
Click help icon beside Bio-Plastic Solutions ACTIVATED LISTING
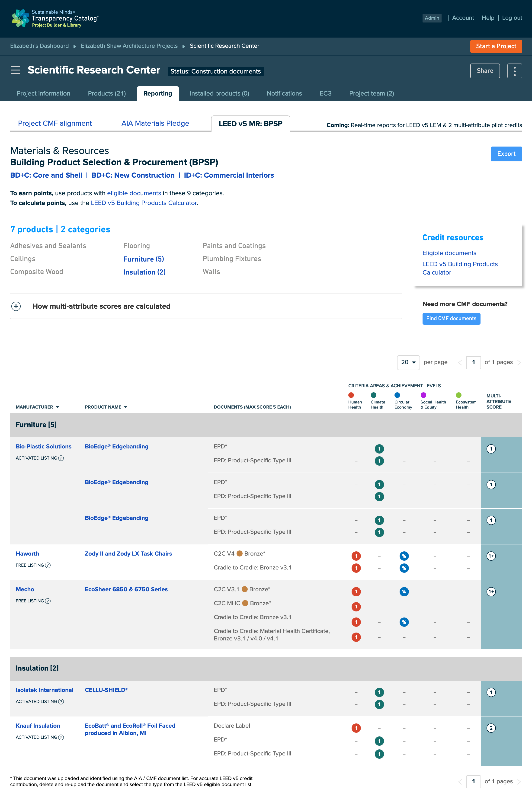point(61,458)
